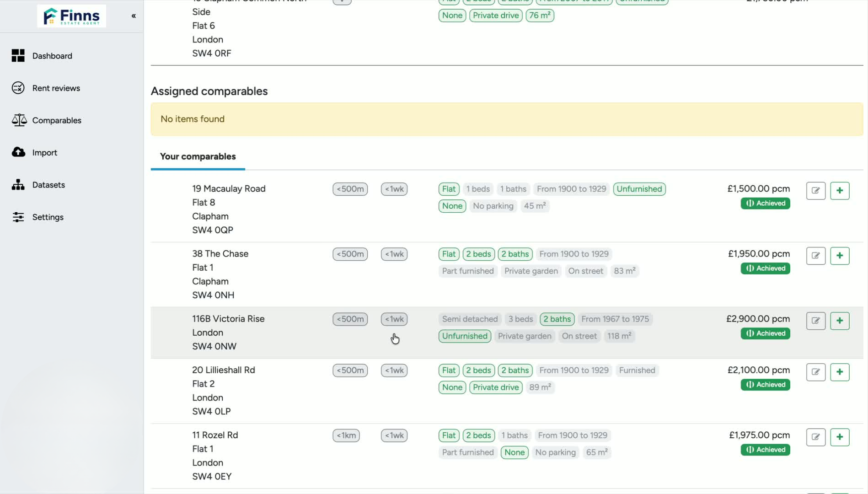Viewport: 868px width, 494px height.
Task: Click the Dashboard grid icon
Action: (18, 56)
